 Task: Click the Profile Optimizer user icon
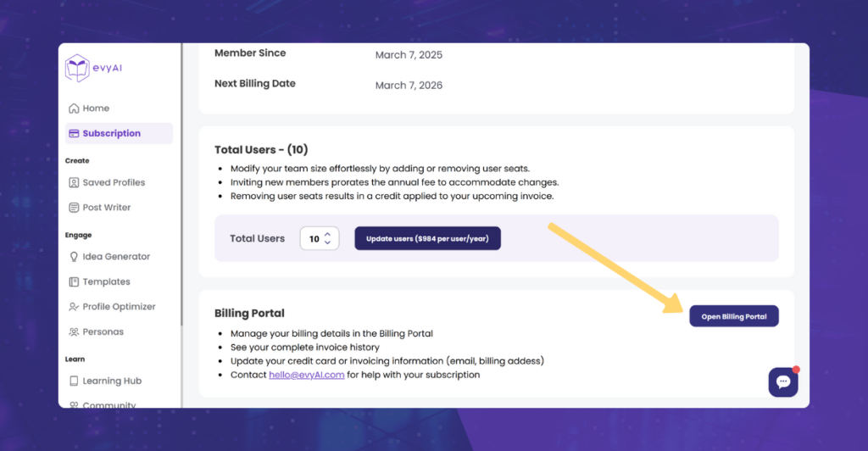pyautogui.click(x=74, y=307)
